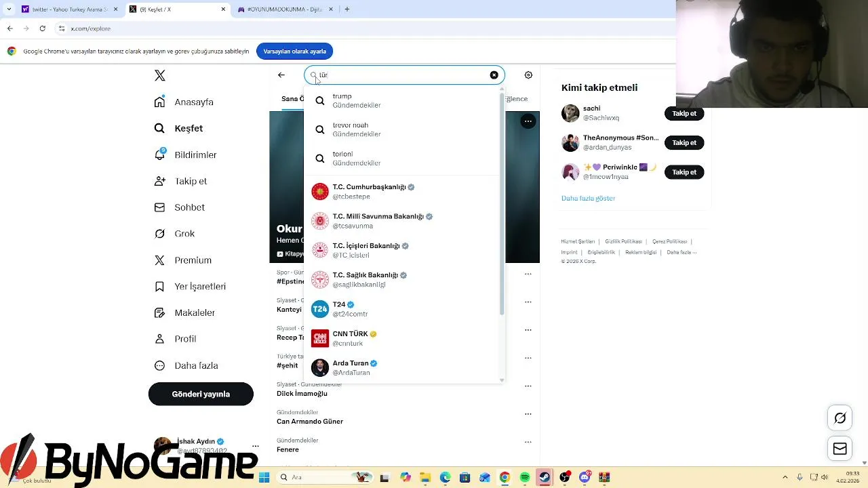Open the Arda Turan account result

click(x=401, y=367)
